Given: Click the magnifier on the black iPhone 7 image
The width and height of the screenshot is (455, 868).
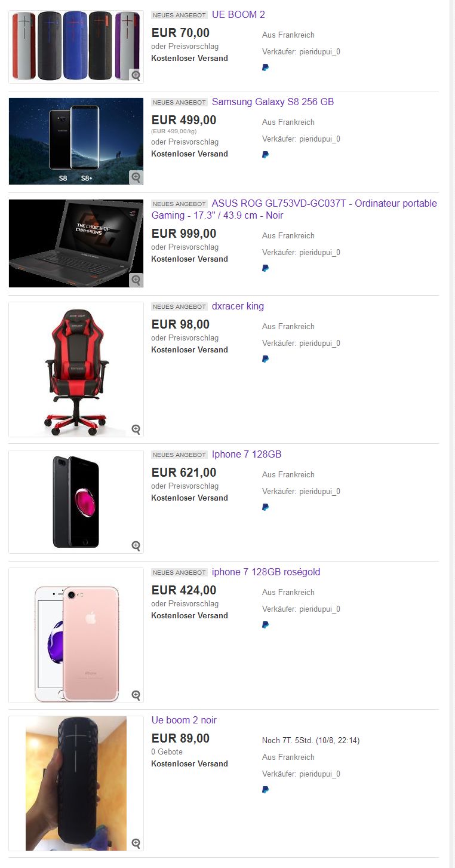Looking at the screenshot, I should click(136, 545).
